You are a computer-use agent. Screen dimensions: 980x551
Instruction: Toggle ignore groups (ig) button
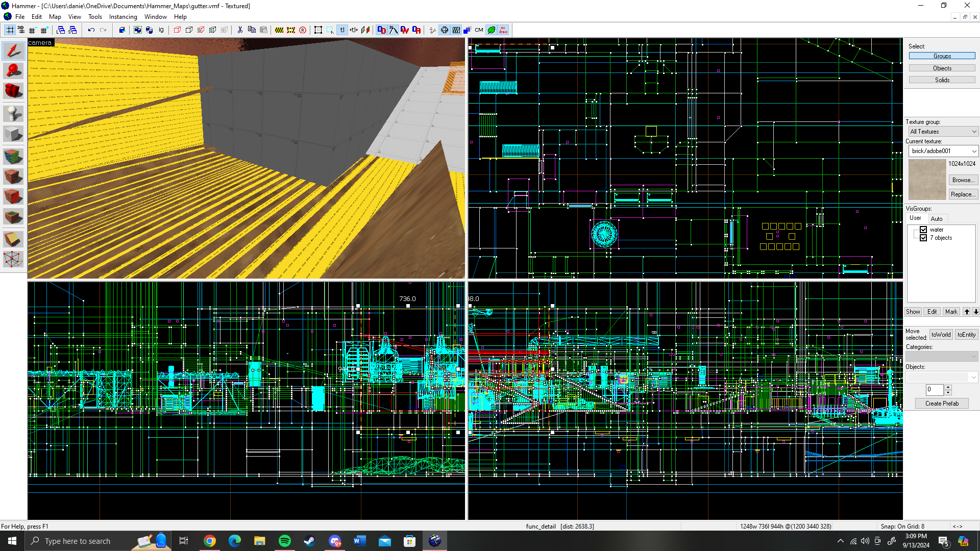coord(161,30)
